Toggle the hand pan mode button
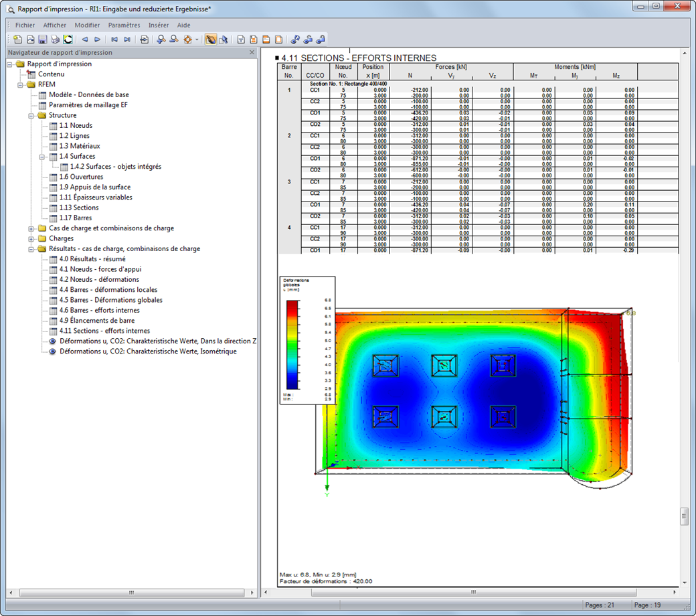Viewport: 696px width, 616px height. [211, 40]
